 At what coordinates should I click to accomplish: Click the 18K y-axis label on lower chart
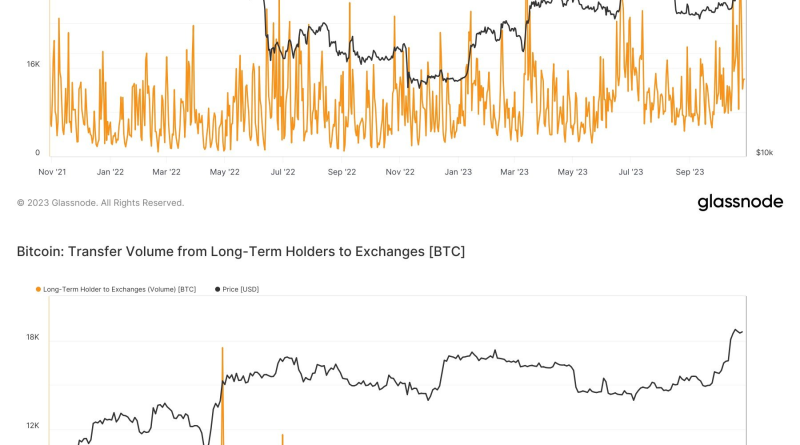pos(33,337)
